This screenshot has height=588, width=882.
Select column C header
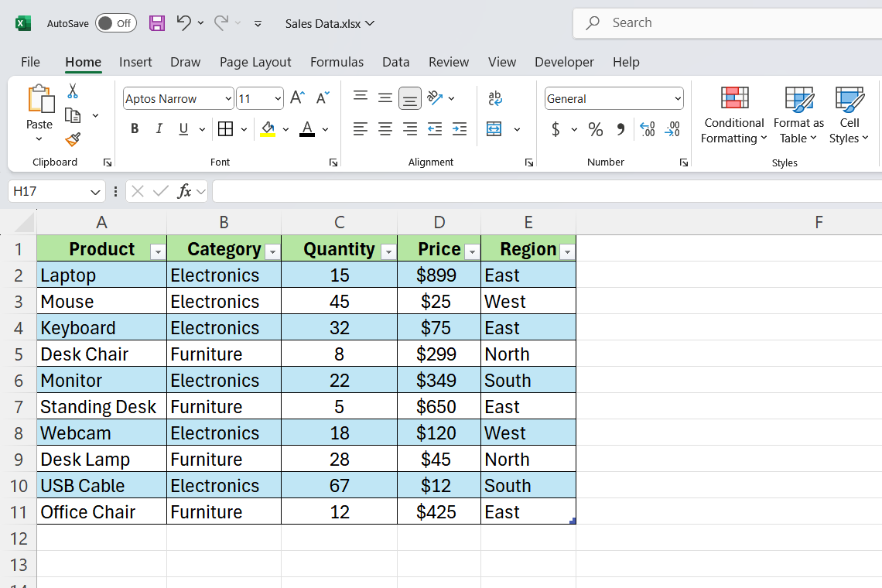point(339,222)
